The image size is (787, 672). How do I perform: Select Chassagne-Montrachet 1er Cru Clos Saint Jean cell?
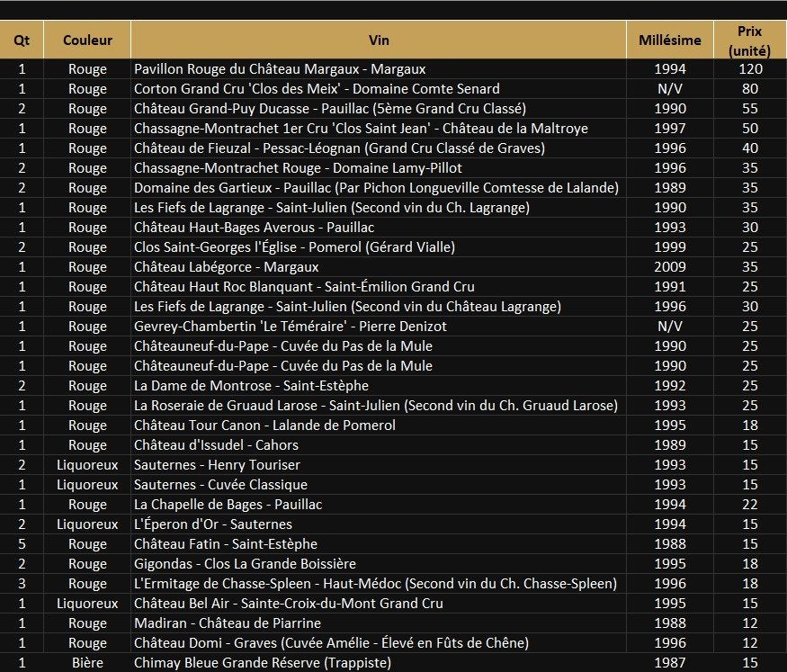pyautogui.click(x=379, y=129)
